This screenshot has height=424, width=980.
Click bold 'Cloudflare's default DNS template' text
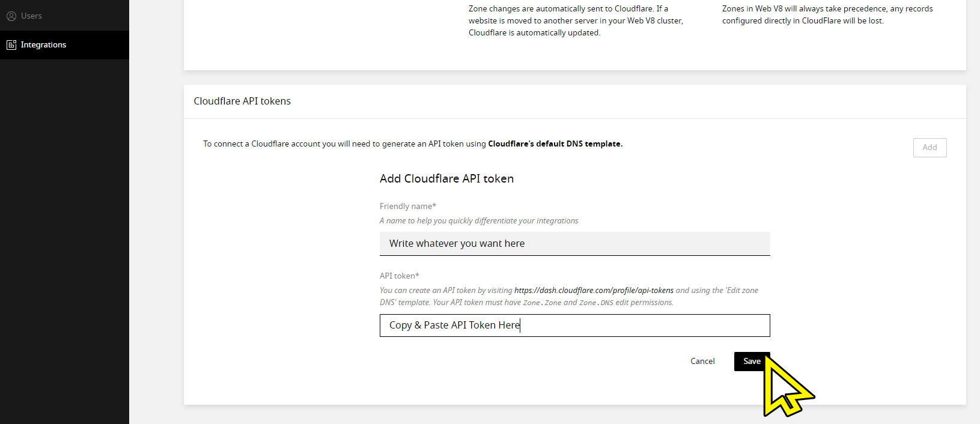[x=555, y=144]
